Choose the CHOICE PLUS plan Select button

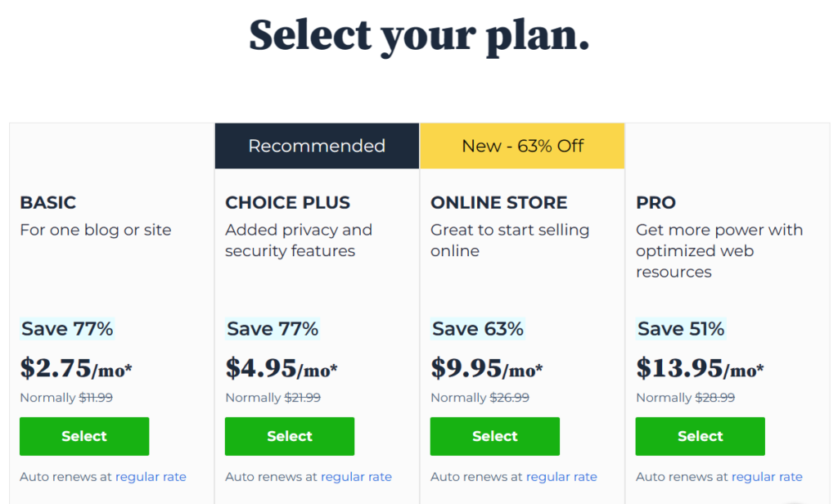[290, 436]
